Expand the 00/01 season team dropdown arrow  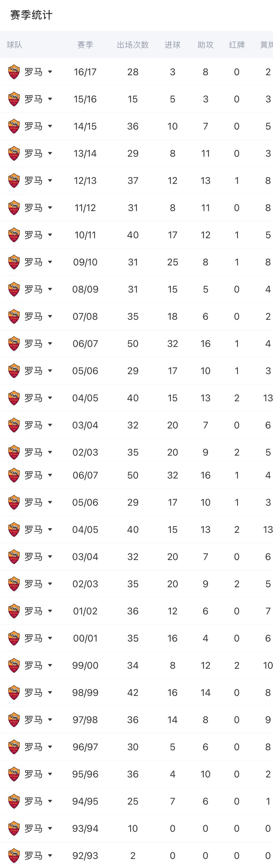tap(50, 638)
